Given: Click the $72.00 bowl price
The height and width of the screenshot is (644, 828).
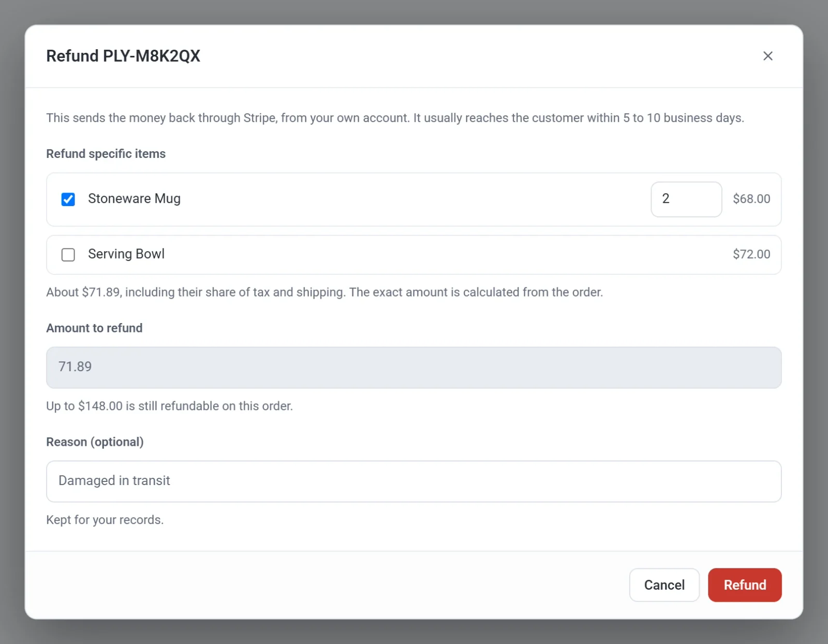Looking at the screenshot, I should point(751,254).
